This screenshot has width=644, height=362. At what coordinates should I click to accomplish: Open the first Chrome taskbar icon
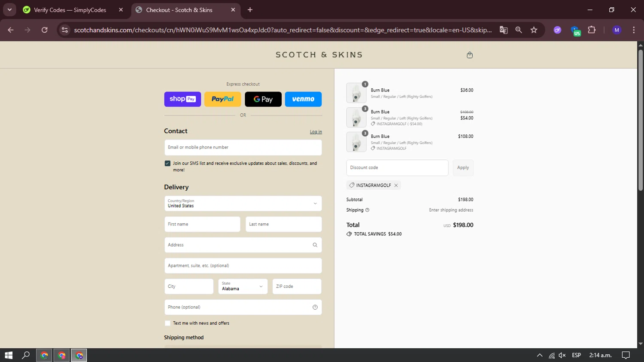pyautogui.click(x=44, y=355)
